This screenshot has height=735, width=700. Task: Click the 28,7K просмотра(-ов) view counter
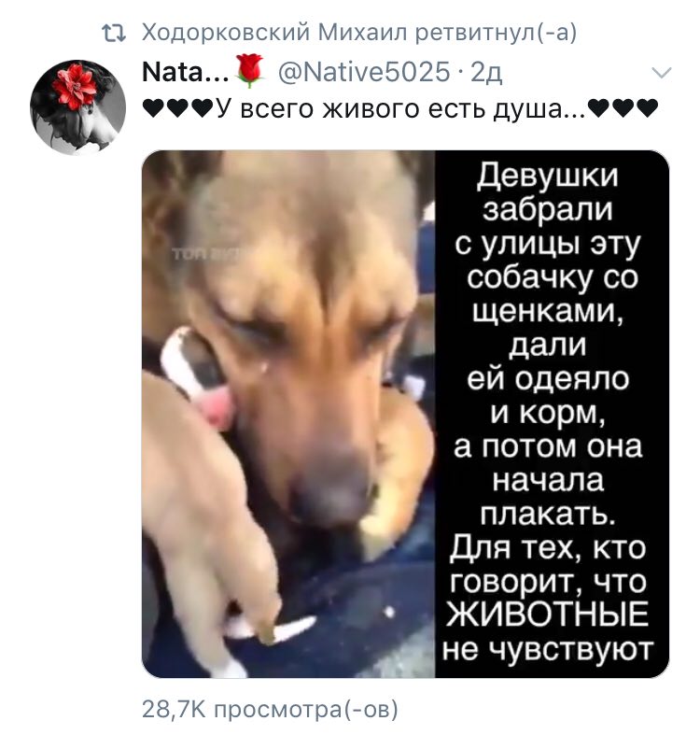(x=271, y=709)
